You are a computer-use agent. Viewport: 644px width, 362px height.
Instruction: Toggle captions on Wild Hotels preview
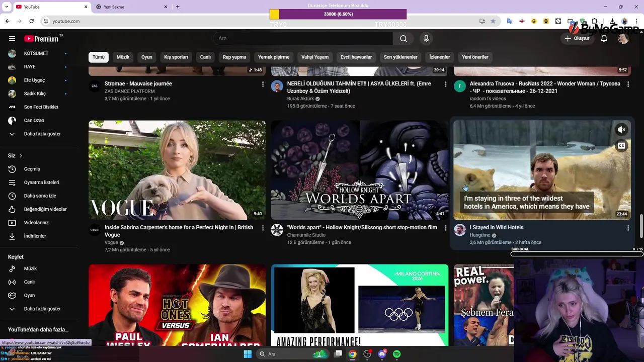tap(621, 146)
